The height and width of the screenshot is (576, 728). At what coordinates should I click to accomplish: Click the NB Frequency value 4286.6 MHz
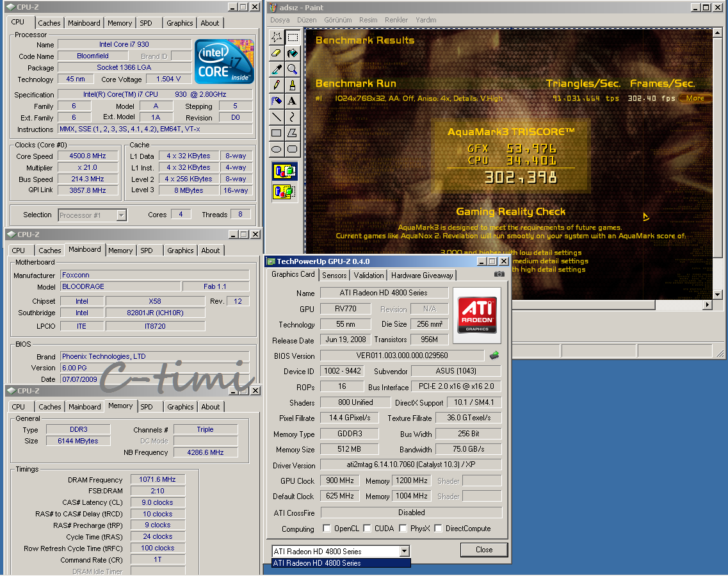206,452
